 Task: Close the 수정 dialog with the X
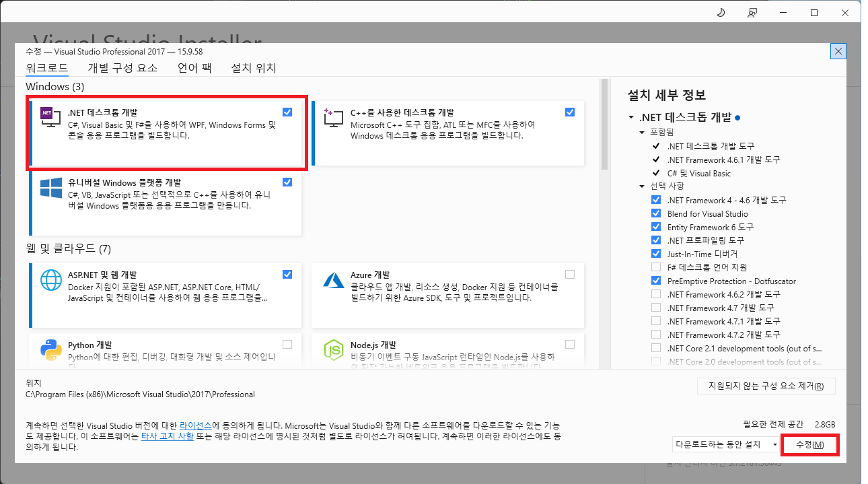tap(838, 51)
